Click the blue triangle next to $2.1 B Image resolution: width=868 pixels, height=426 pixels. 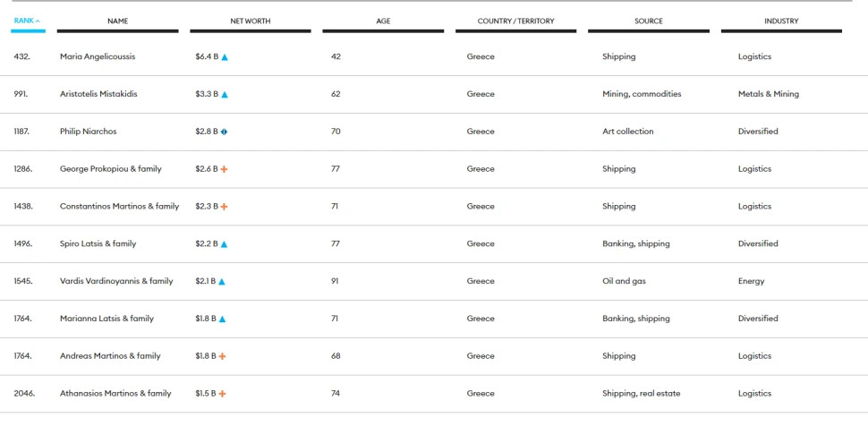(x=222, y=281)
